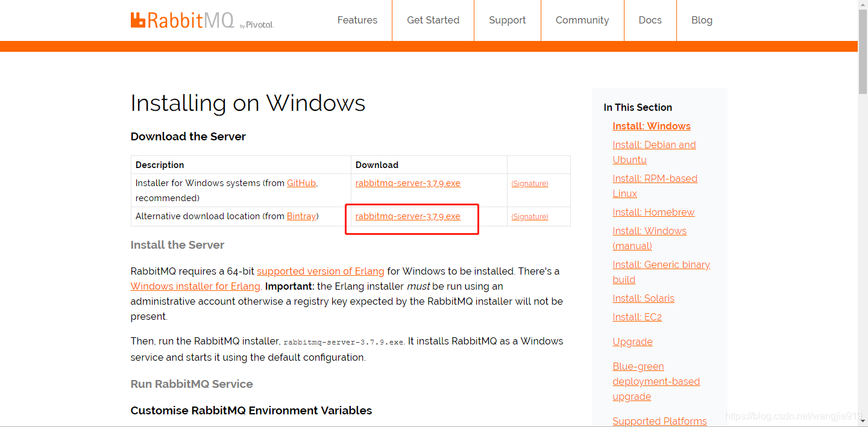Follow the Bintray link in the table
Screen dimensions: 868x427
click(x=301, y=216)
